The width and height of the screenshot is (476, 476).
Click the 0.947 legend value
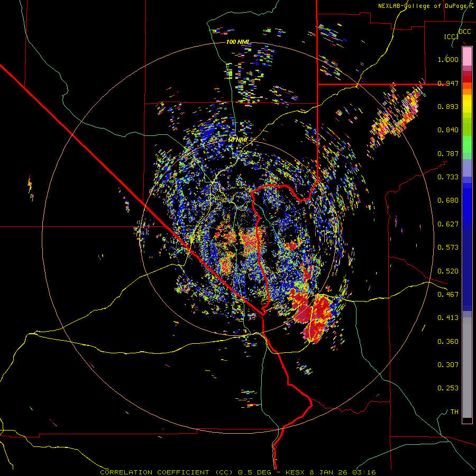pos(448,83)
